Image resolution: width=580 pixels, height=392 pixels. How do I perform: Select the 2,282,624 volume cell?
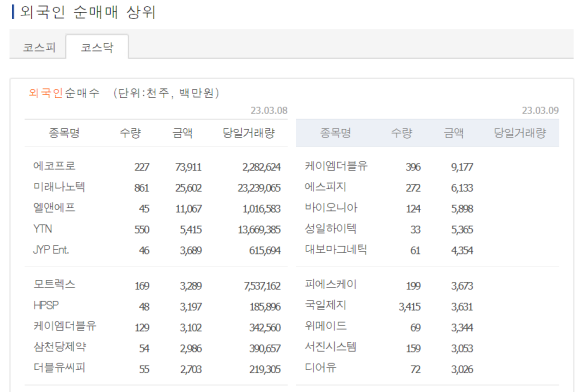[x=262, y=167]
